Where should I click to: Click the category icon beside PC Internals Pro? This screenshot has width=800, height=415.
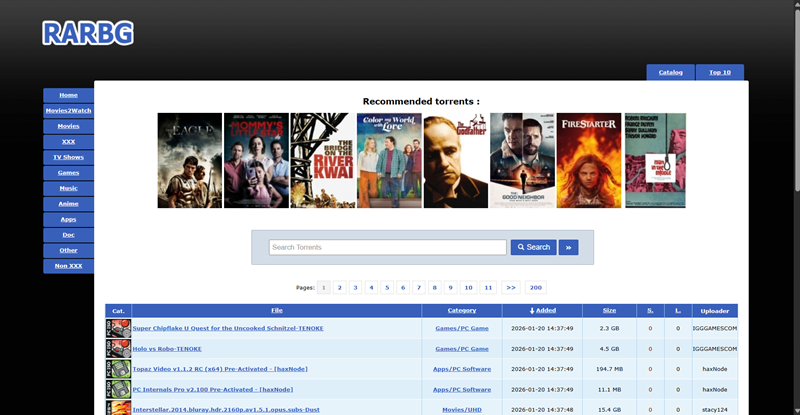coord(118,389)
